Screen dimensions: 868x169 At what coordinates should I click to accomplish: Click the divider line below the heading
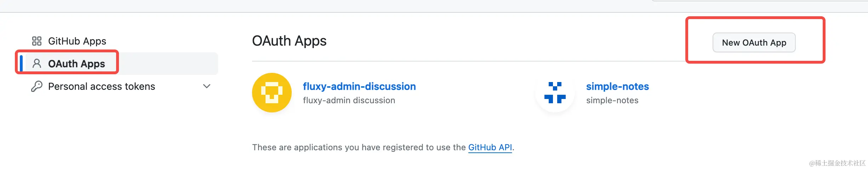click(460, 61)
